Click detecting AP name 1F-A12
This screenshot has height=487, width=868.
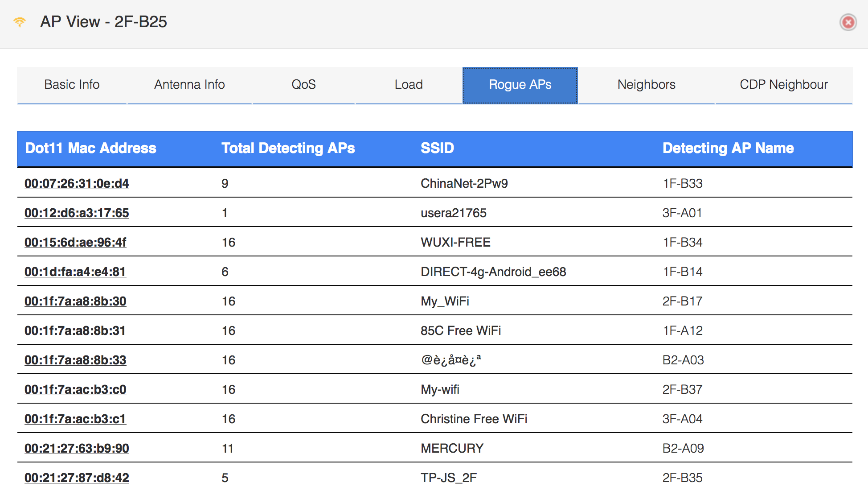tap(682, 330)
